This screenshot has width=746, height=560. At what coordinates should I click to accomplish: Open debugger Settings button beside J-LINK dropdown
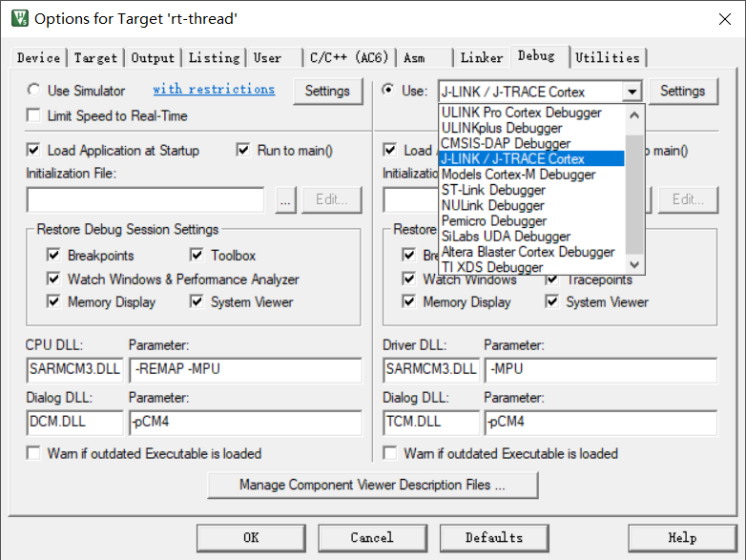tap(683, 91)
